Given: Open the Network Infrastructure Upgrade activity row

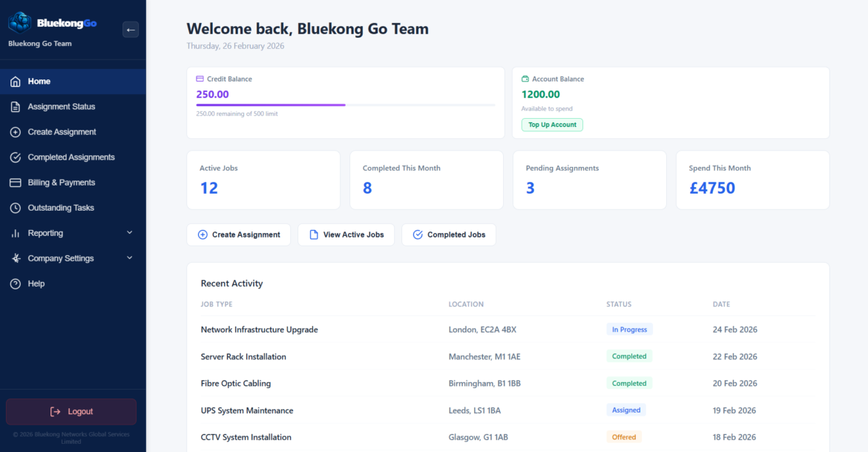Looking at the screenshot, I should [x=259, y=330].
